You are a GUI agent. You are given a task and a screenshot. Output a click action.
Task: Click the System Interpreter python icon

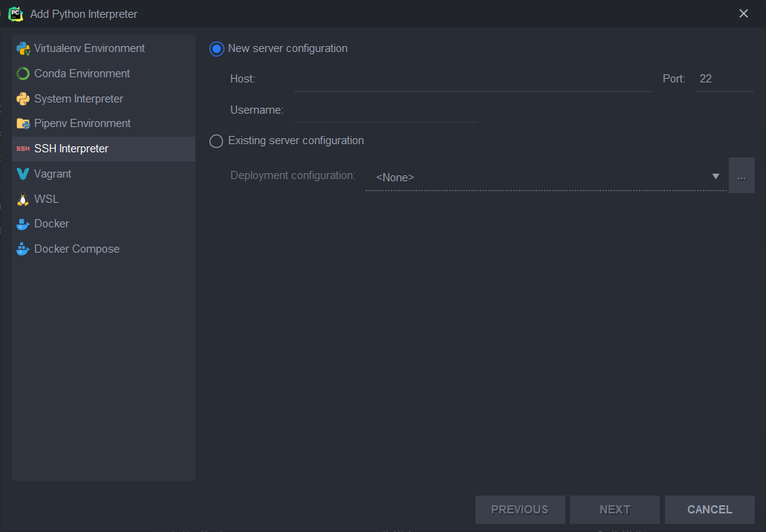coord(22,99)
